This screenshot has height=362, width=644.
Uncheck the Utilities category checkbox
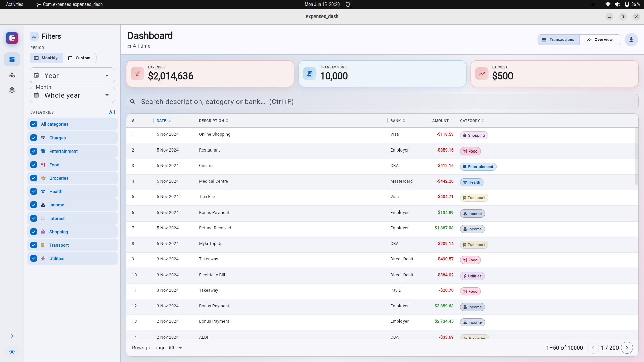[x=34, y=258]
